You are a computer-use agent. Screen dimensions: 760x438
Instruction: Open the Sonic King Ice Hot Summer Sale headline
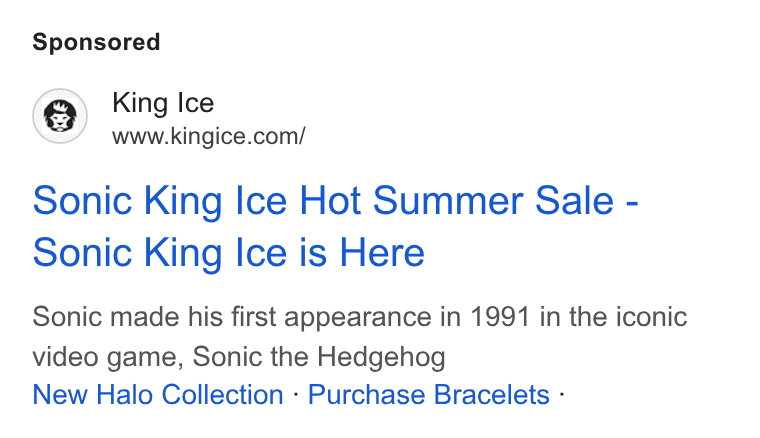[x=335, y=226]
